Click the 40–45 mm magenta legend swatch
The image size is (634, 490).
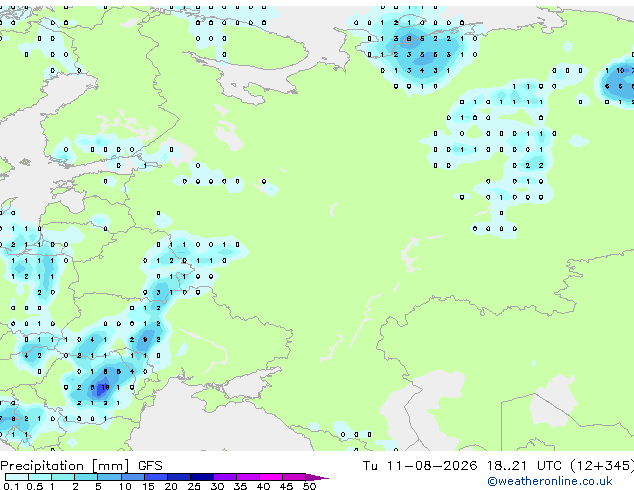[x=271, y=477]
